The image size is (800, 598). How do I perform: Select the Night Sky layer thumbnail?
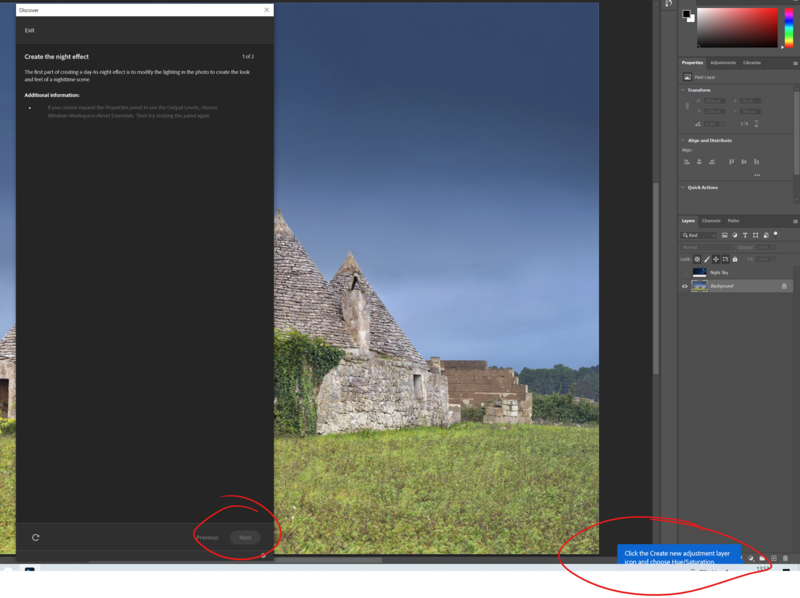[699, 272]
